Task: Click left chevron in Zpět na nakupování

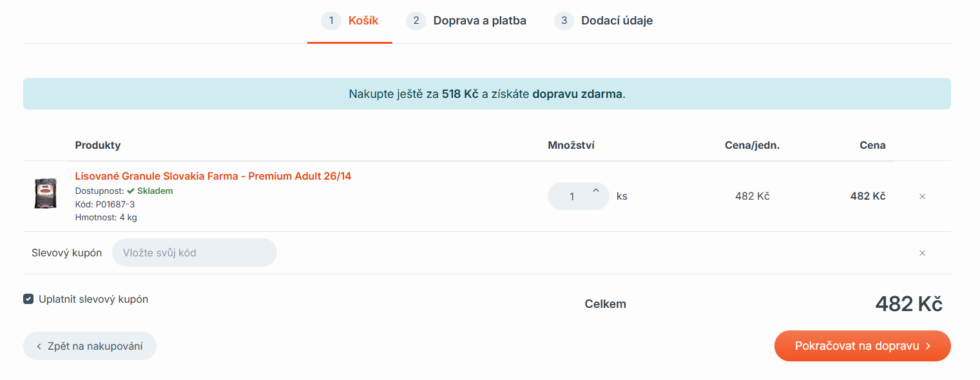Action: [39, 347]
